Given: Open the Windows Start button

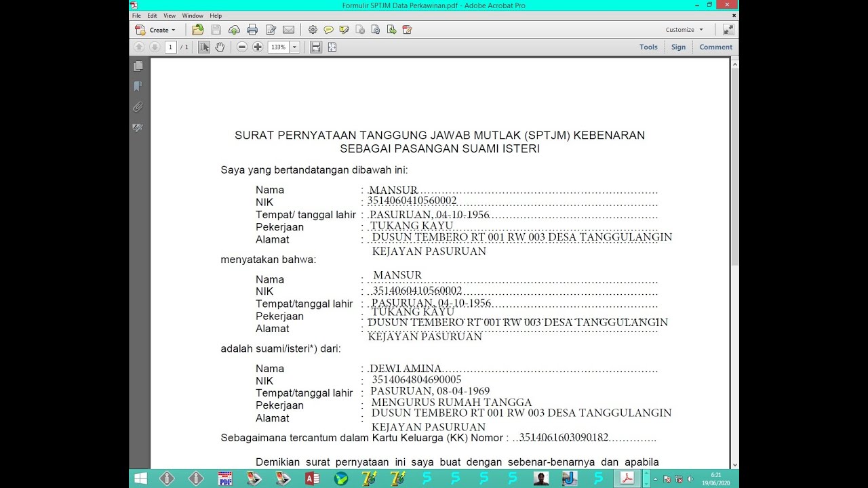Looking at the screenshot, I should pyautogui.click(x=140, y=479).
